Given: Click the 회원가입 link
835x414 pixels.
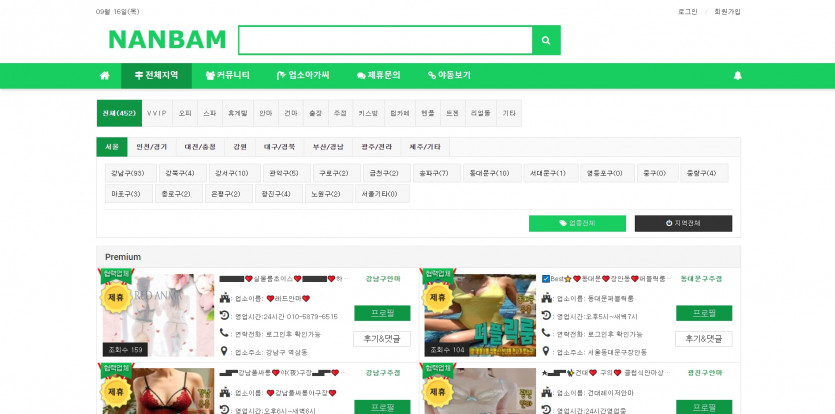Looking at the screenshot, I should 728,12.
